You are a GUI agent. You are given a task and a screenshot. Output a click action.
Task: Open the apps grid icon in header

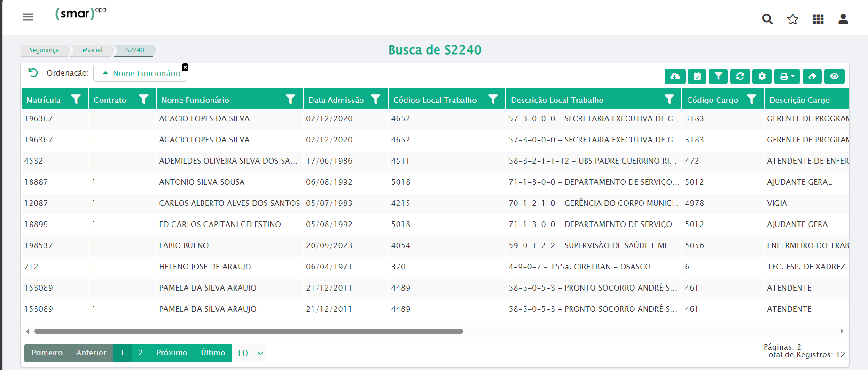pyautogui.click(x=818, y=19)
